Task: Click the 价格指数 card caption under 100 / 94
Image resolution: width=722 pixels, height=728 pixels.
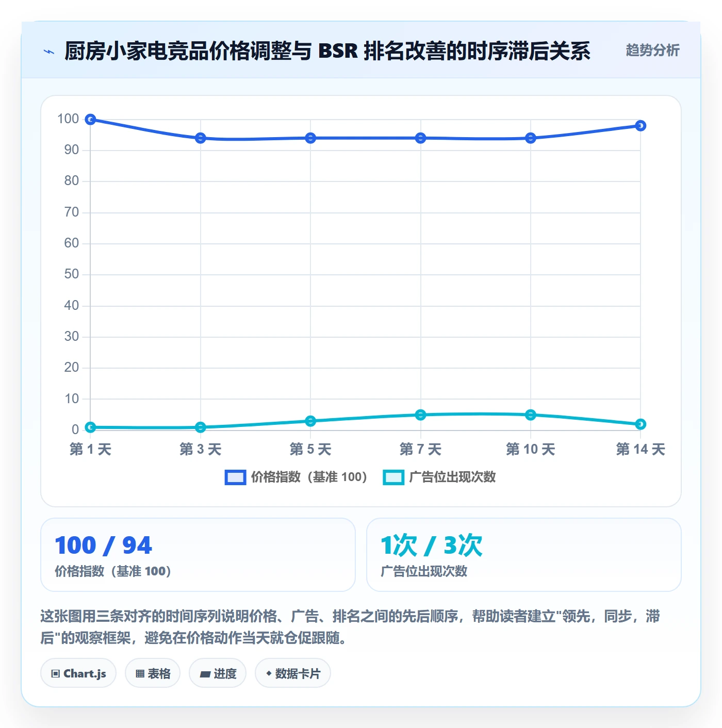Action: coord(113,571)
